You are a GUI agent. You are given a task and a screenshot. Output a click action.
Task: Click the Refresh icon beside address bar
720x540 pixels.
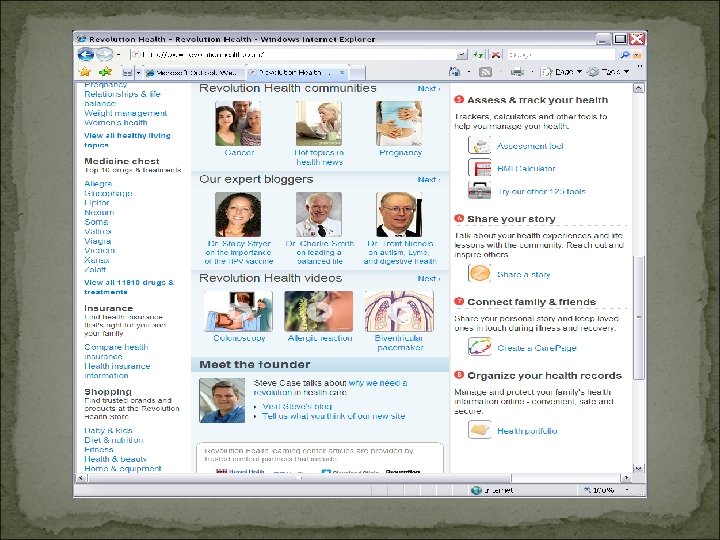coord(478,55)
